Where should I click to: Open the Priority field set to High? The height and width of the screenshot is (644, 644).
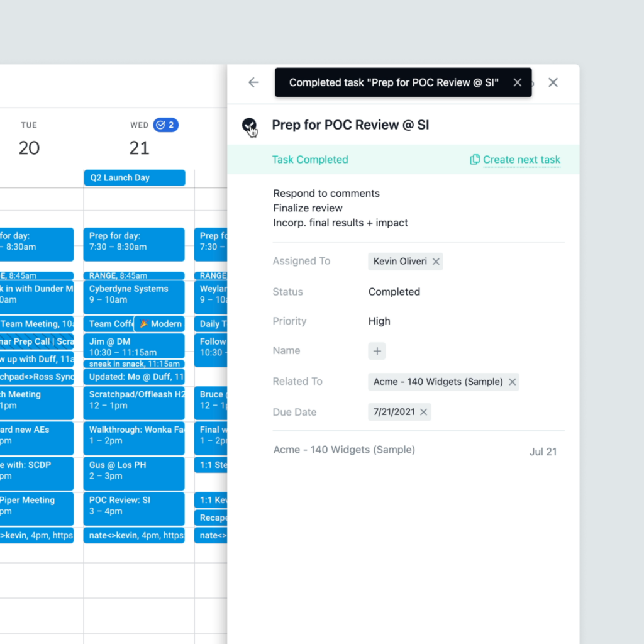coord(379,321)
